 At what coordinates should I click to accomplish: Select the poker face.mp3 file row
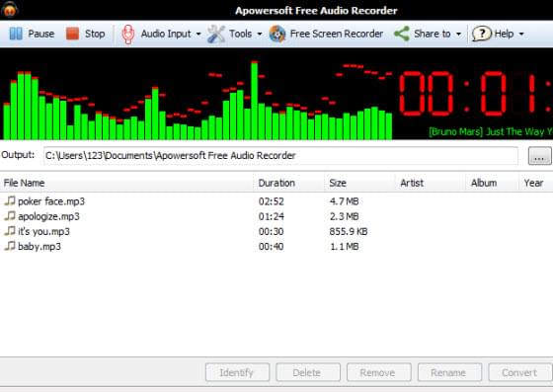point(276,201)
